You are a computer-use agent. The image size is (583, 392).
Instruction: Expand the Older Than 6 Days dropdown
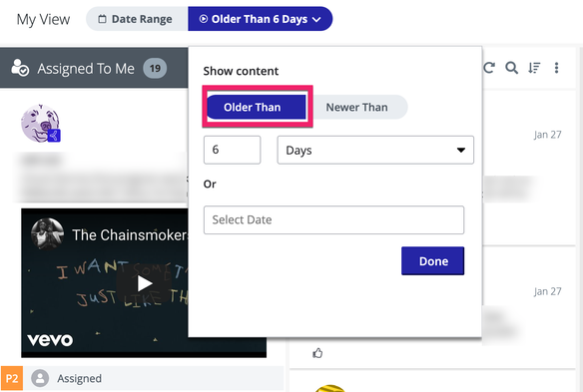coord(260,19)
